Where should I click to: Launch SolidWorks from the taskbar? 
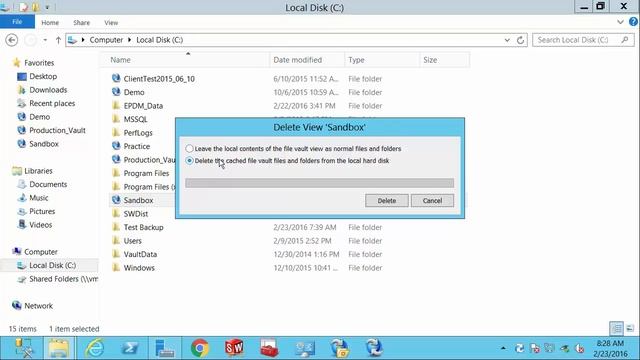point(234,348)
